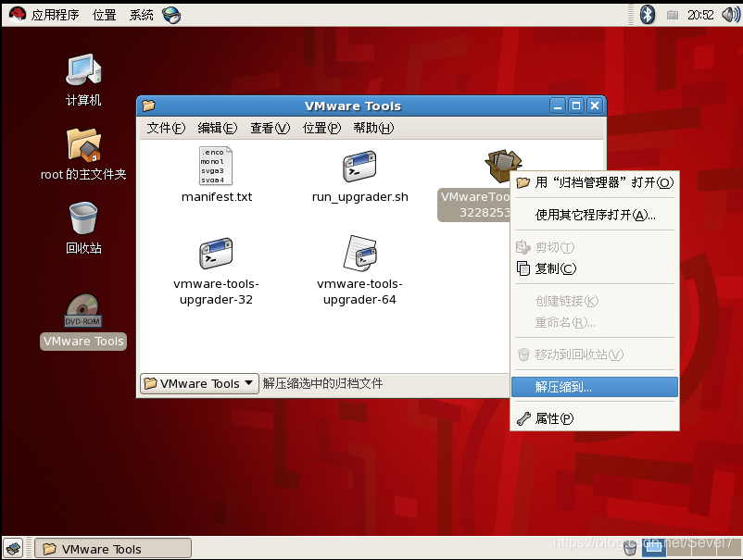
Task: Open the 系统 panel menu
Action: click(141, 15)
